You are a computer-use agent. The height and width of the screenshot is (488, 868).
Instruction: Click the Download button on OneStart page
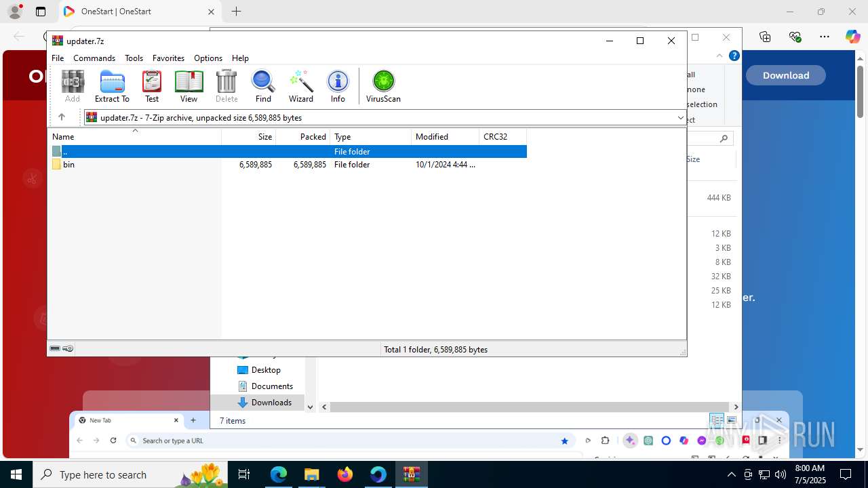[786, 75]
